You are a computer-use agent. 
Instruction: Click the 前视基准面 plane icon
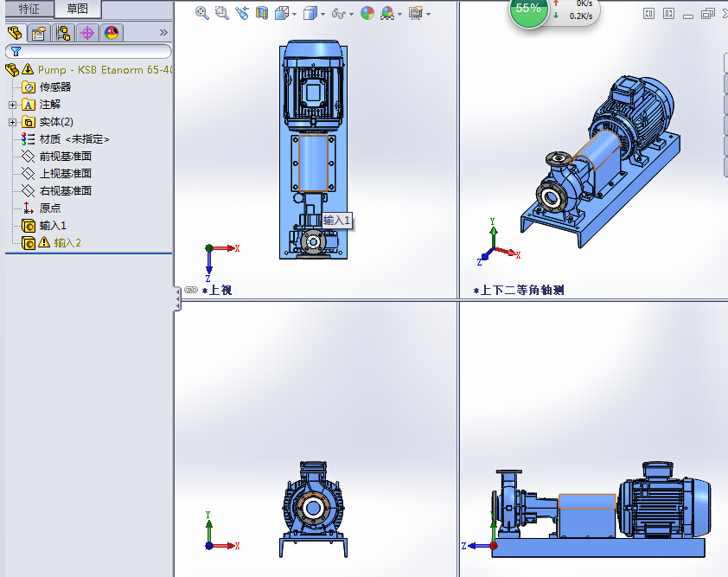coord(29,157)
